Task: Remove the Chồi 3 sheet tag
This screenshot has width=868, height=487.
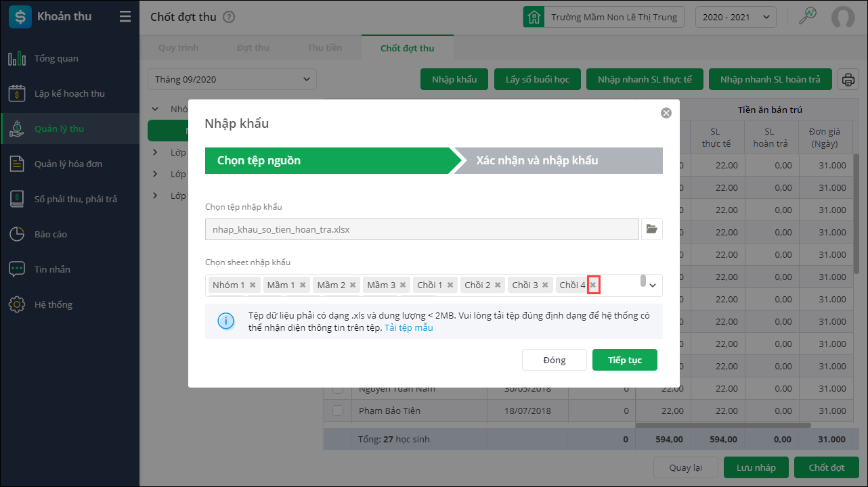Action: [x=545, y=285]
